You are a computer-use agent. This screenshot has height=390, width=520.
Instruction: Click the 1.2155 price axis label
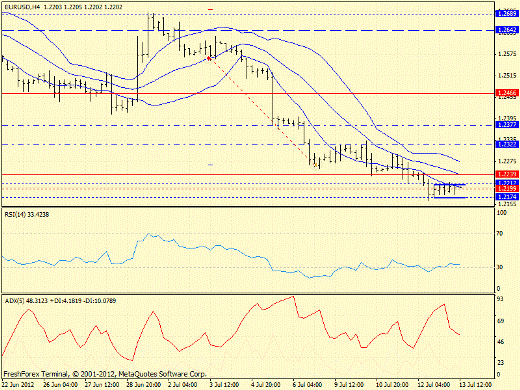(507, 203)
